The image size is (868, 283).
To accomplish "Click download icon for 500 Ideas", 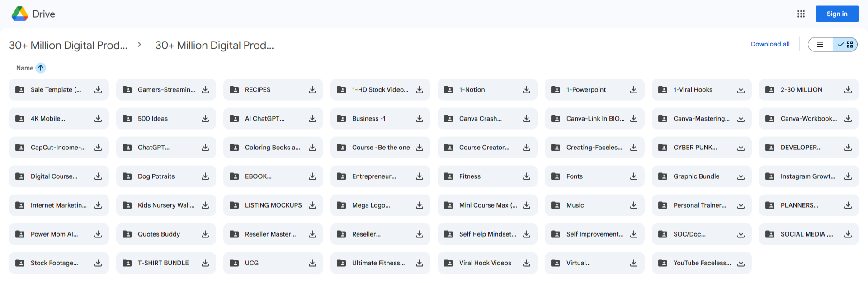I will pyautogui.click(x=205, y=119).
